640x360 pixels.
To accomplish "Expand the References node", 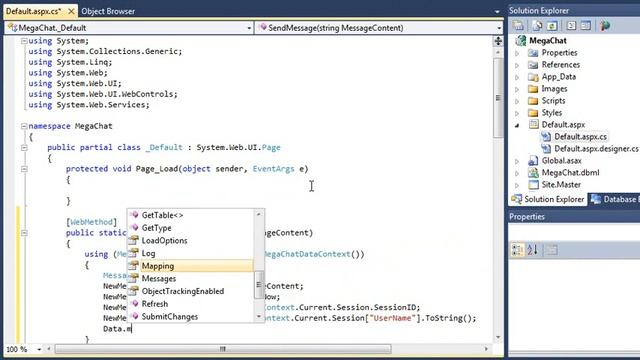I will pyautogui.click(x=517, y=65).
